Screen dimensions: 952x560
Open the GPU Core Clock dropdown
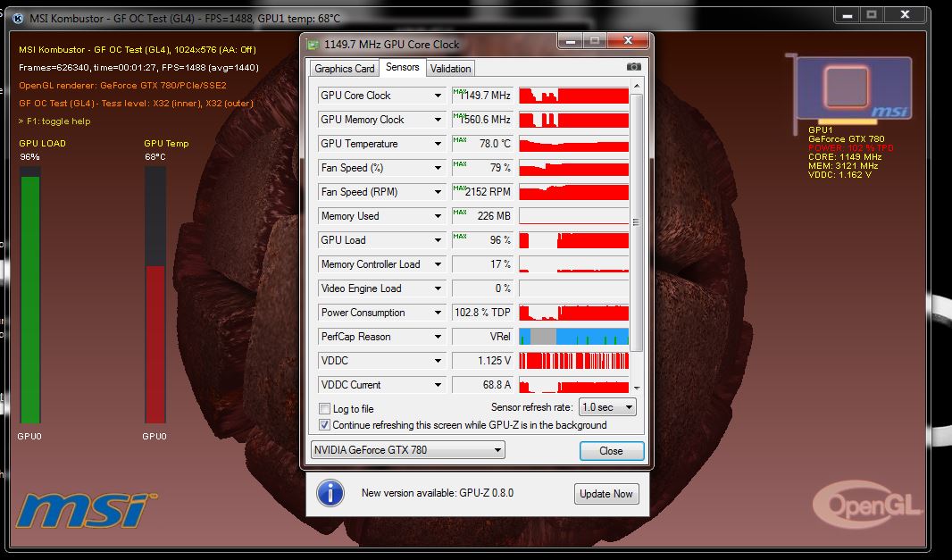point(437,96)
